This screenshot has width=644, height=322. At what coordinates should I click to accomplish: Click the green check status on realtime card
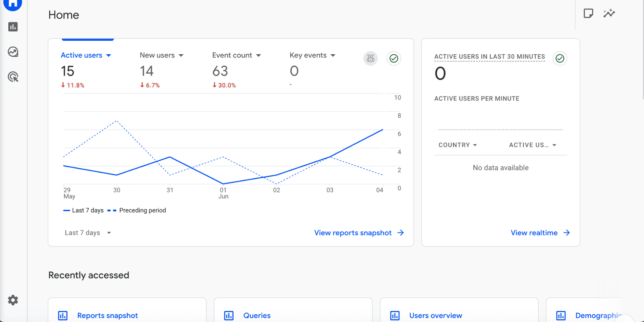559,58
